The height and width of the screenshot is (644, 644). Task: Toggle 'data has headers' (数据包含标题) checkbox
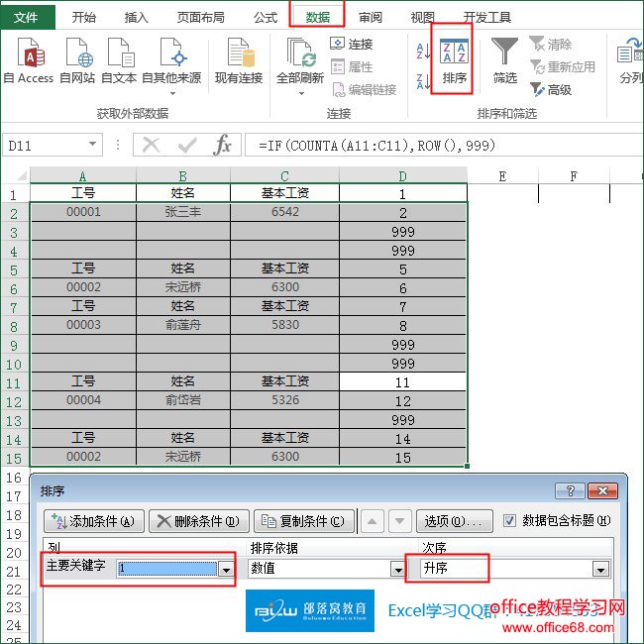[x=509, y=521]
